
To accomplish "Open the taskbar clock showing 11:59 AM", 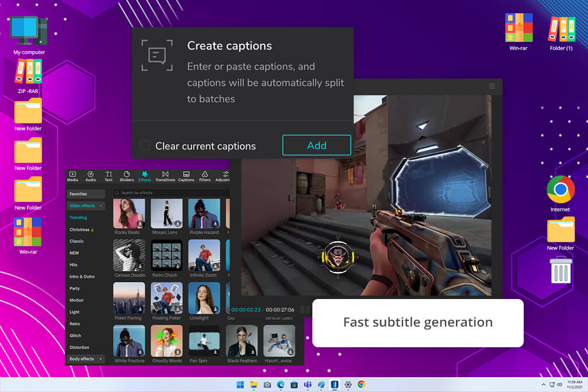I will (x=574, y=385).
